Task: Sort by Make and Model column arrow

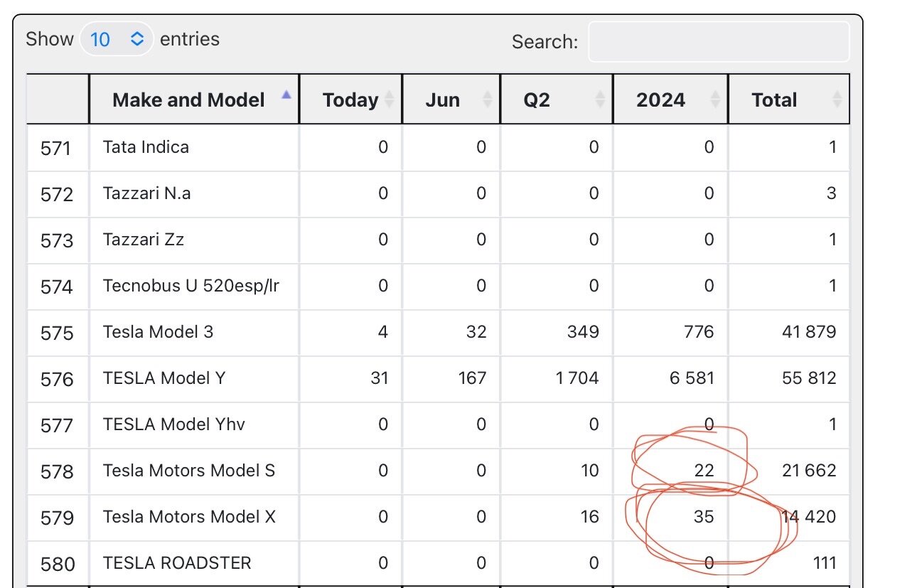Action: click(x=286, y=95)
